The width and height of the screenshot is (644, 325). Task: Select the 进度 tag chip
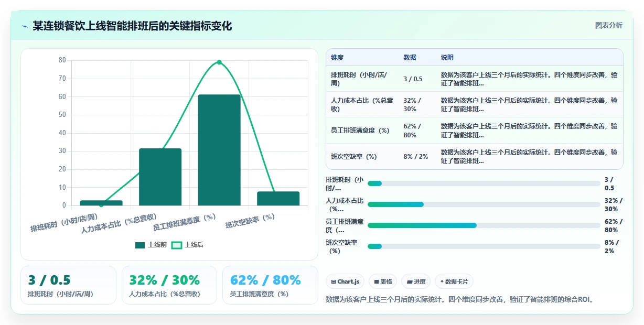point(416,281)
